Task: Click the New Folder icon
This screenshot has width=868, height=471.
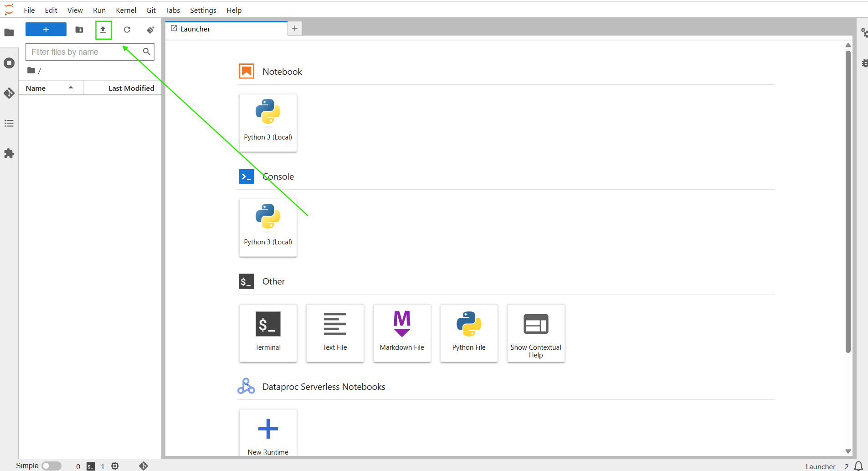Action: point(79,30)
